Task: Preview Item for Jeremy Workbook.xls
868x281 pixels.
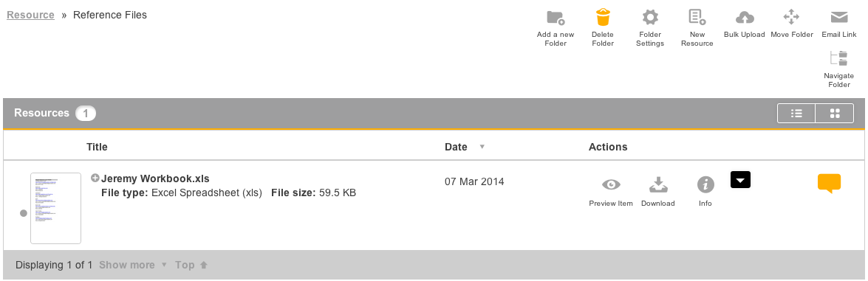Action: (611, 184)
